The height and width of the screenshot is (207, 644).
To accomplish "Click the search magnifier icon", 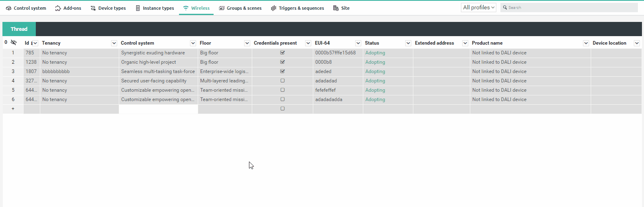I will click(505, 7).
